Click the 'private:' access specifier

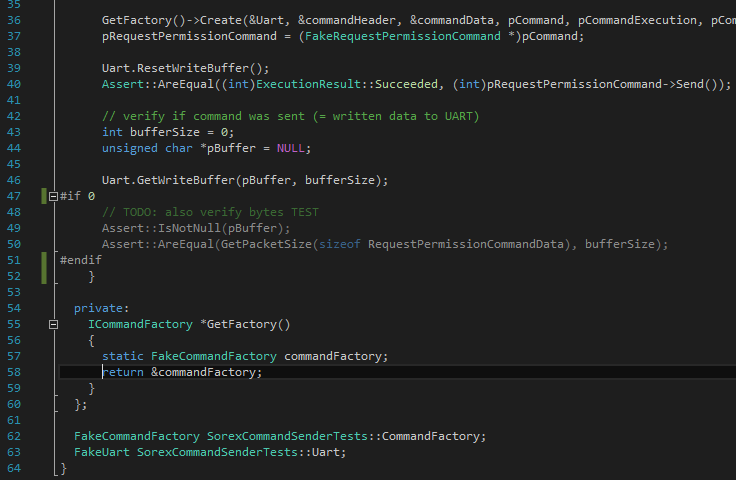click(x=101, y=308)
